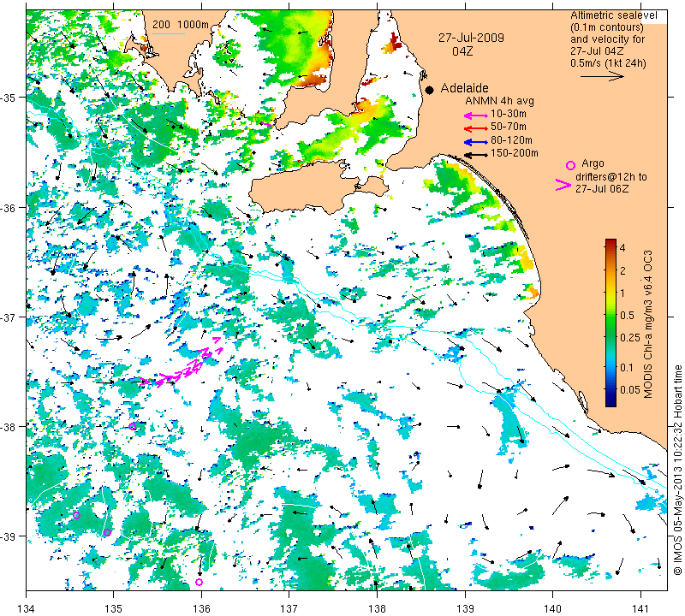The height and width of the screenshot is (616, 685).
Task: Click the 'Altimetric sealevel' heading
Action: pos(613,15)
